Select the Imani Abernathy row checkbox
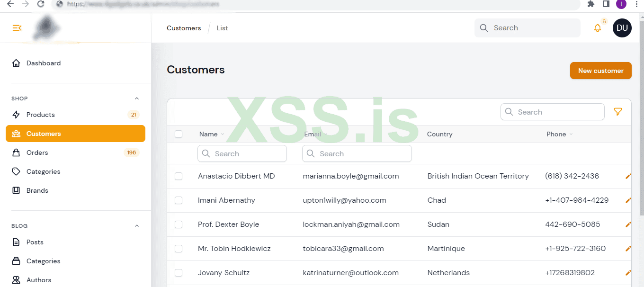 179,200
